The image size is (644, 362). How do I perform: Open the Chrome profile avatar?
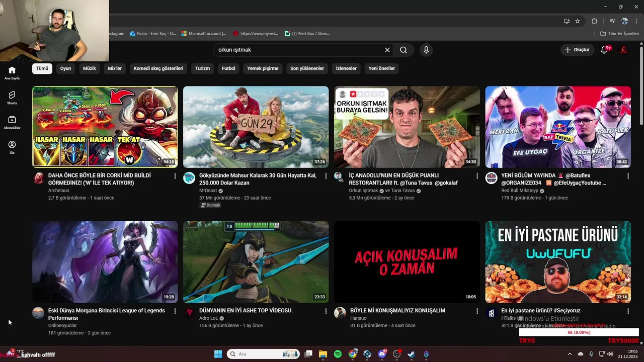(624, 21)
